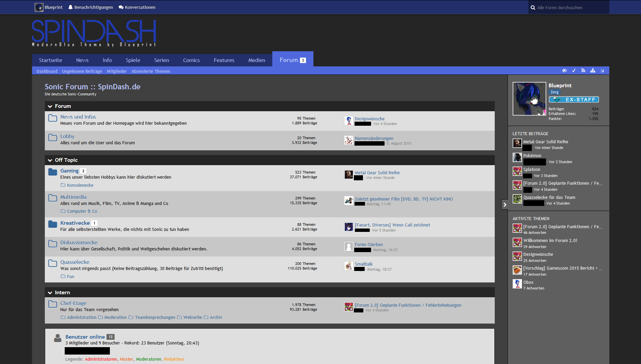Click the Quasselecke folder icon
The height and width of the screenshot is (364, 641).
(53, 263)
